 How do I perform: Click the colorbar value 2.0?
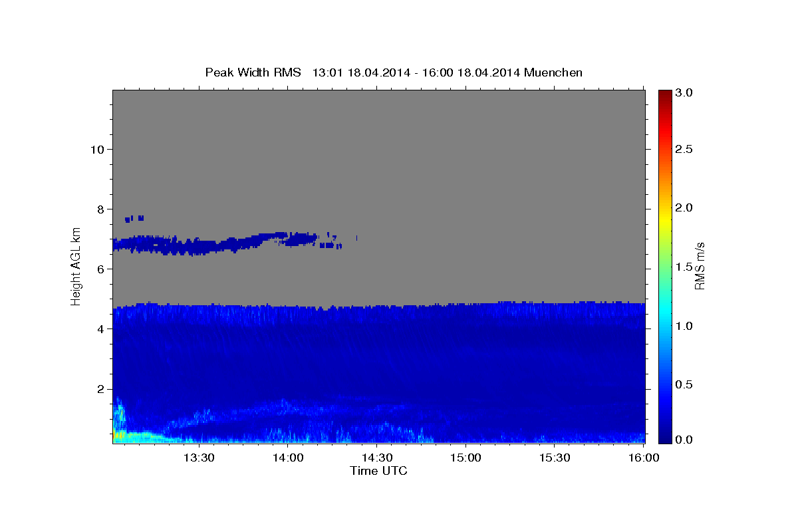[x=684, y=208]
